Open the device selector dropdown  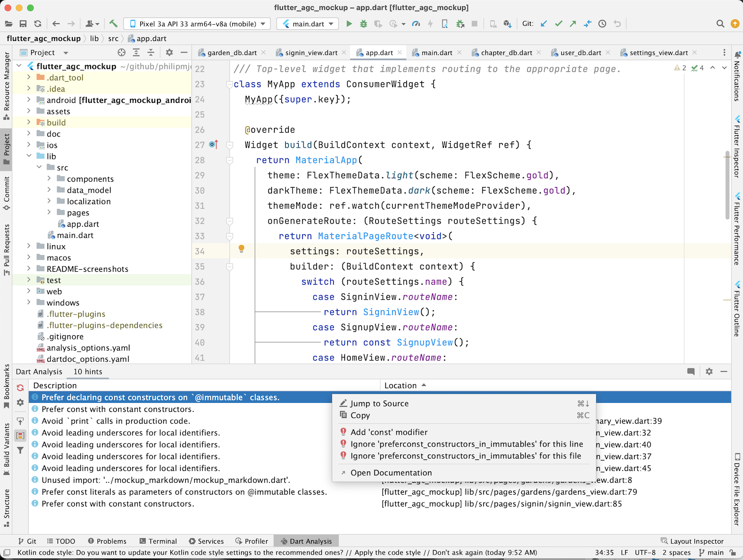point(197,24)
